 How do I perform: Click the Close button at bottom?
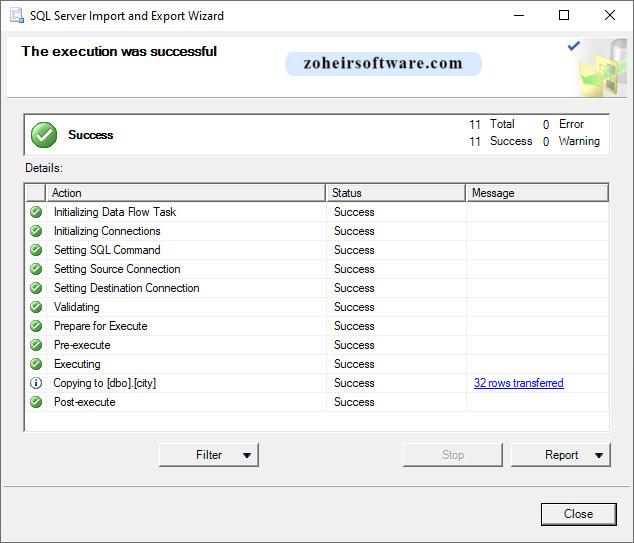[x=579, y=514]
